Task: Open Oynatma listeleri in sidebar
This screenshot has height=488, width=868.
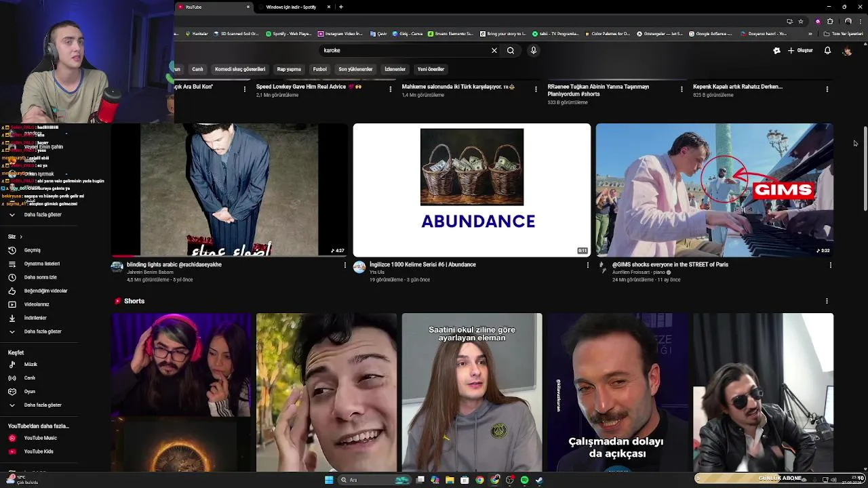Action: [42, 264]
